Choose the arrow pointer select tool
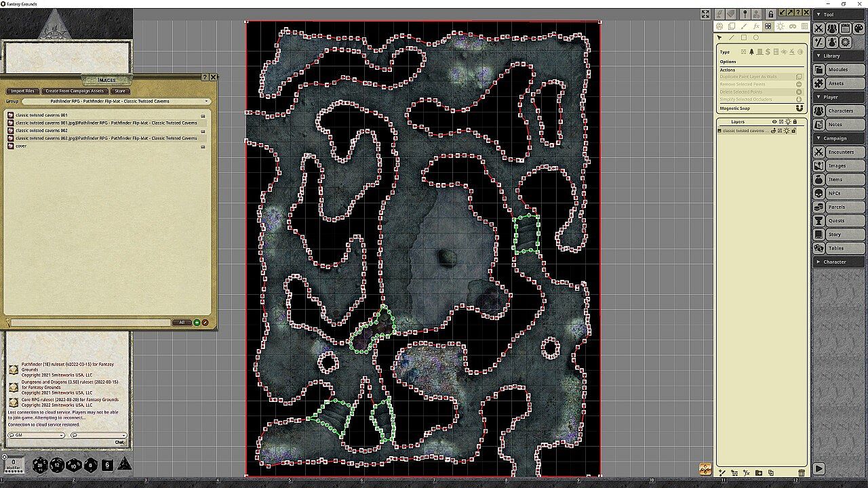The image size is (868, 488). (719, 38)
